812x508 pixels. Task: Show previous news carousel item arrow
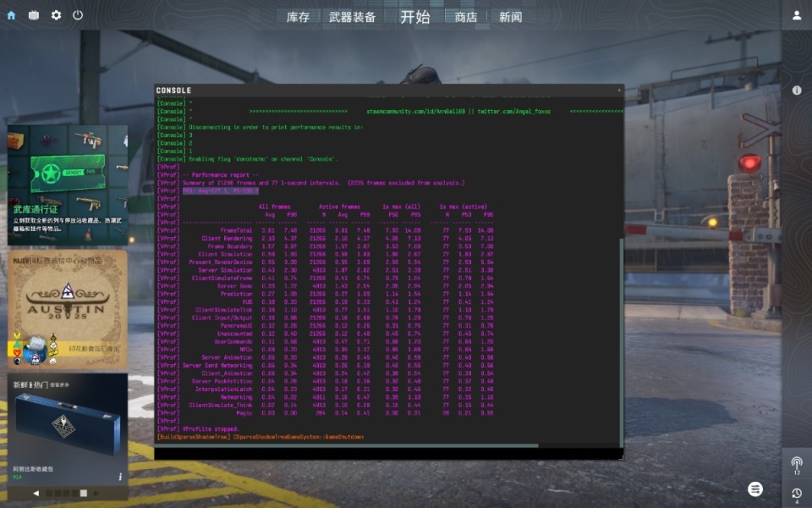(36, 493)
